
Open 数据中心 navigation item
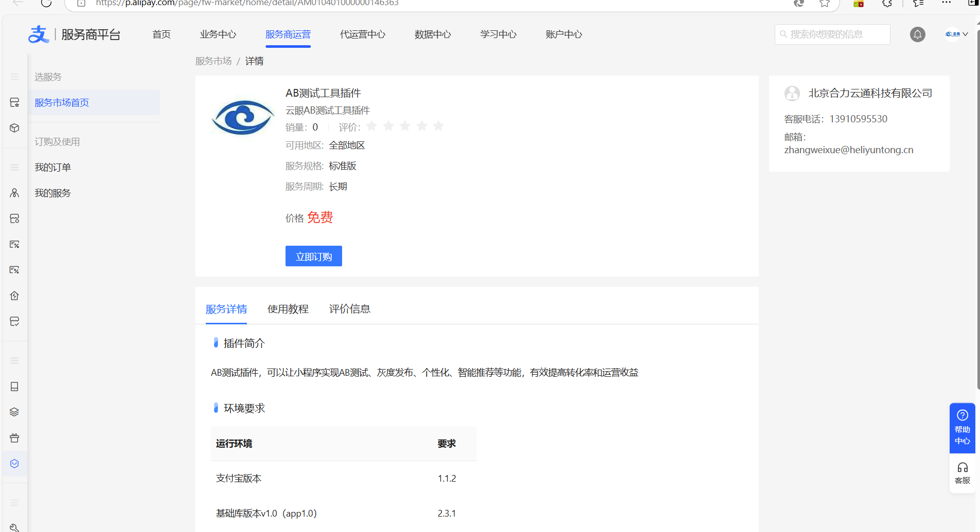[433, 34]
